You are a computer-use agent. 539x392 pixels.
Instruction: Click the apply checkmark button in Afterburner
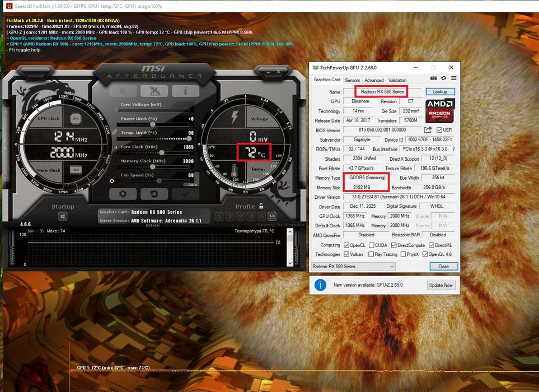[x=185, y=194]
